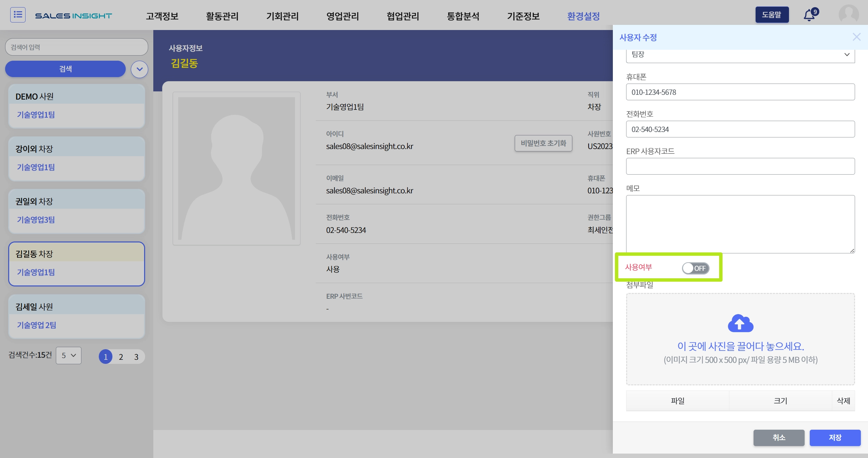Select the 권일외 차장 user card

click(x=77, y=211)
